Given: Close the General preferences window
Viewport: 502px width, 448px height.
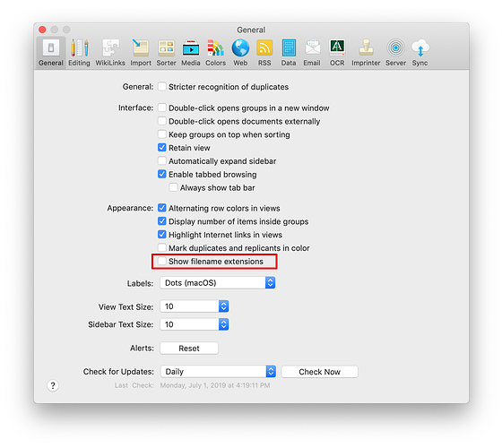Looking at the screenshot, I should [x=42, y=30].
